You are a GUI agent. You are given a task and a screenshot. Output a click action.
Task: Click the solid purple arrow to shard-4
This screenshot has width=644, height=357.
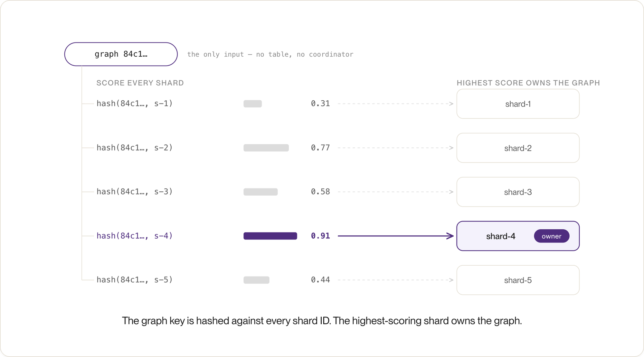click(396, 236)
